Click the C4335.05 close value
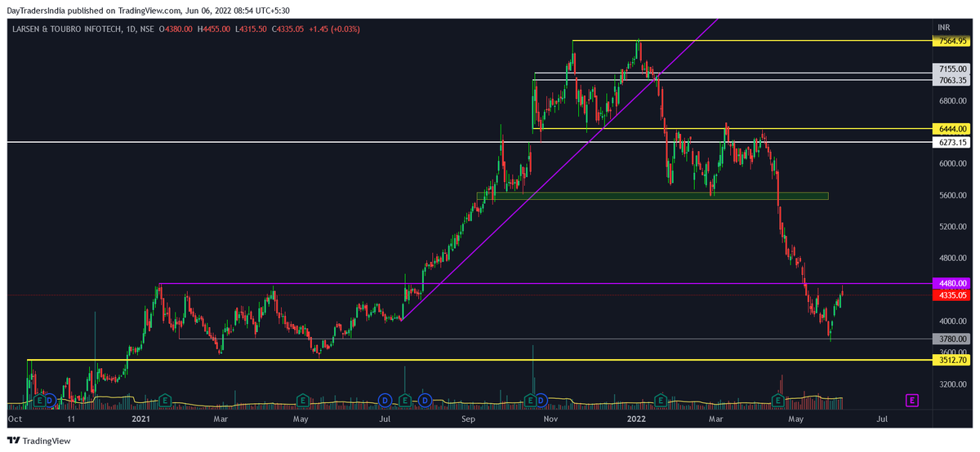980x452 pixels. click(287, 29)
